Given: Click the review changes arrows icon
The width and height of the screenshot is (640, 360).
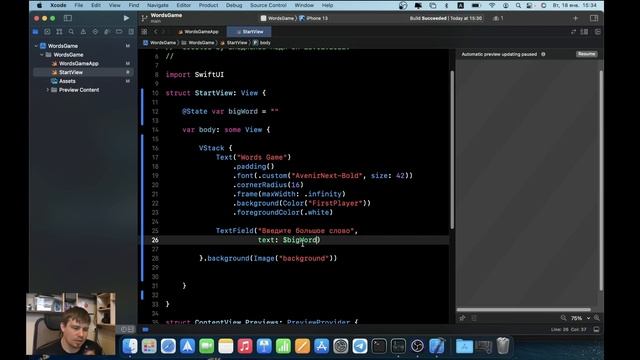Looking at the screenshot, I should [573, 32].
